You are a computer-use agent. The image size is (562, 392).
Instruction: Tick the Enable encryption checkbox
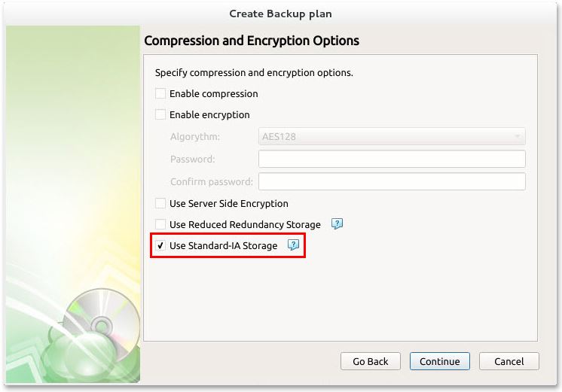(x=160, y=115)
